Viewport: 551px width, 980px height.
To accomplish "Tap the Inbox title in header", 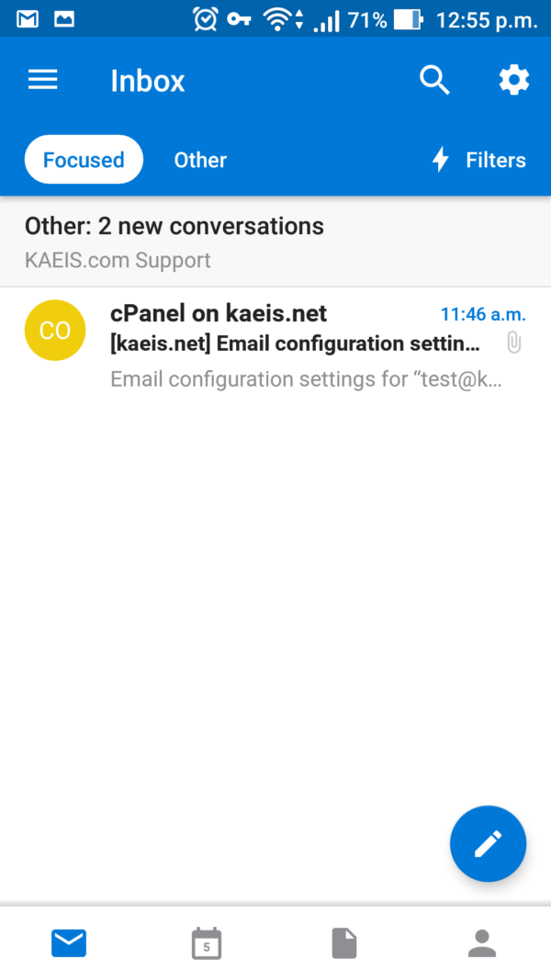I will pos(148,81).
